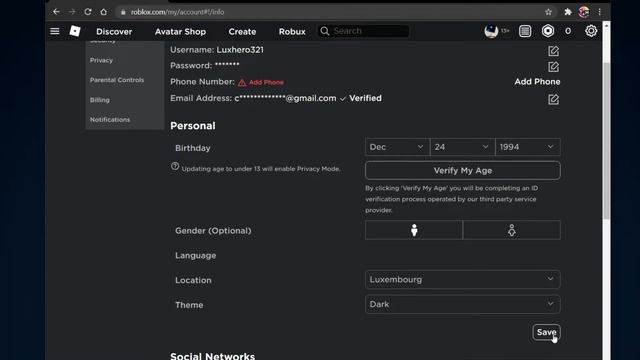Edit the username with pencil icon
Viewport: 640px width, 360px height.
coord(553,51)
